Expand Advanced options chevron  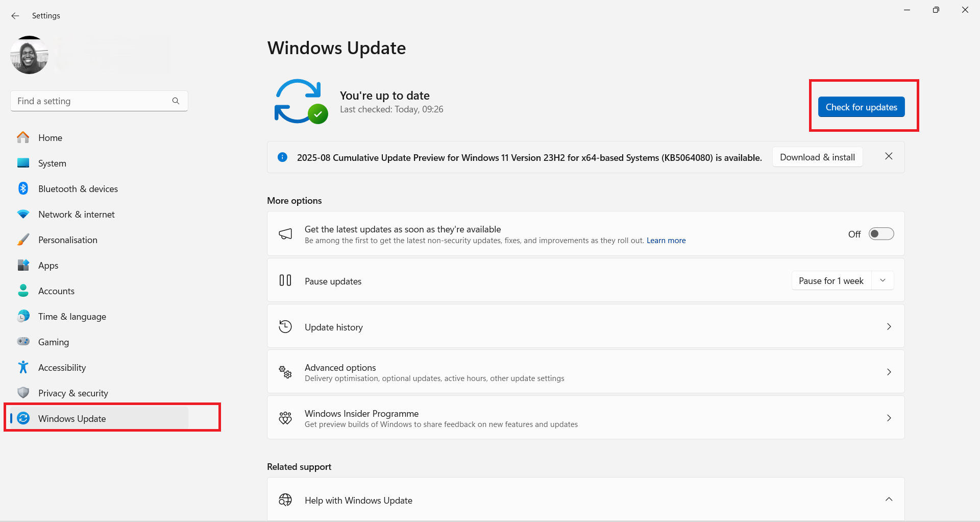coord(889,372)
